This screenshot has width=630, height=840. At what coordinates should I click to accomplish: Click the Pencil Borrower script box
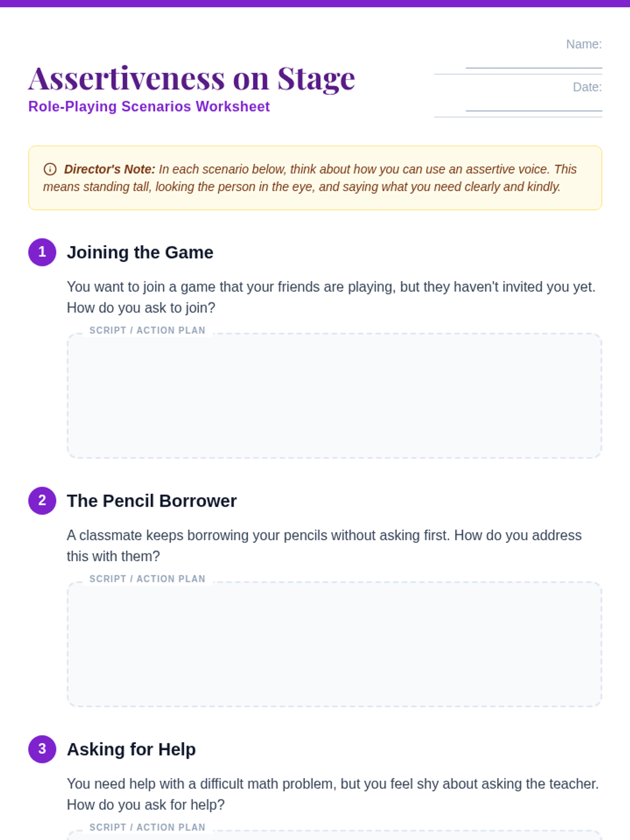click(334, 644)
